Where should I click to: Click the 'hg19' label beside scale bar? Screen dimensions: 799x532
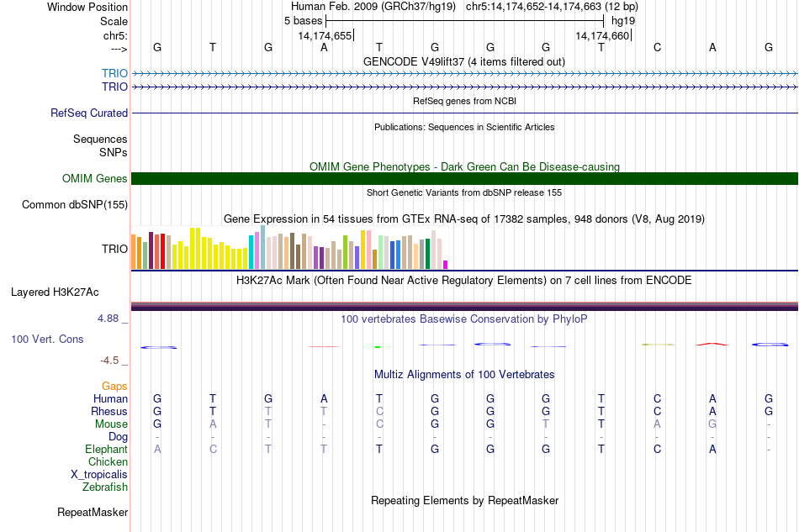point(622,21)
